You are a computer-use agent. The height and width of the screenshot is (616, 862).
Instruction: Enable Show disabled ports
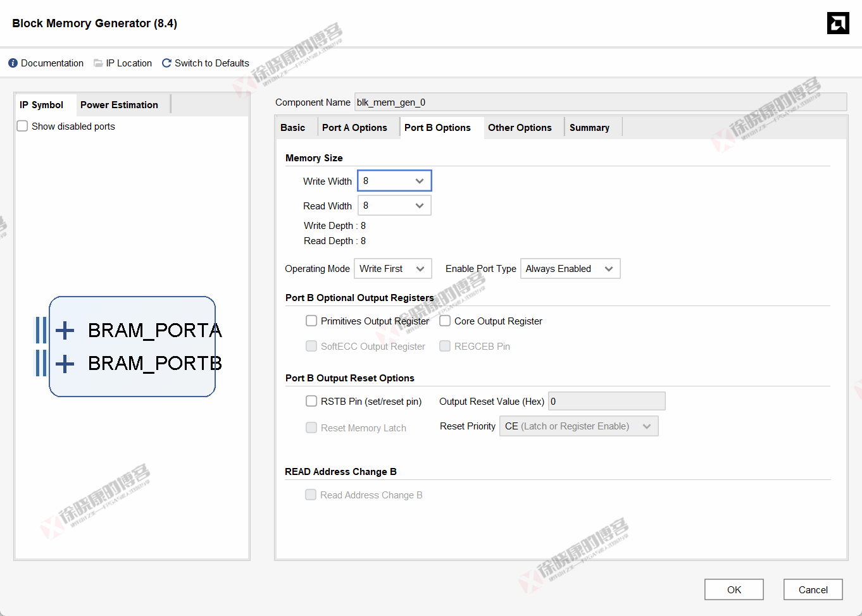coord(22,126)
